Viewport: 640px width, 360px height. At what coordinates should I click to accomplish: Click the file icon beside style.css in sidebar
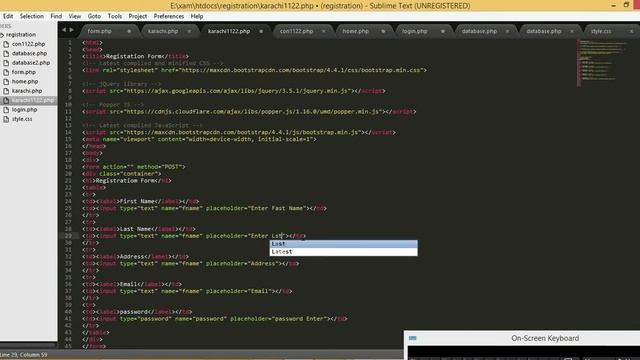click(6, 119)
